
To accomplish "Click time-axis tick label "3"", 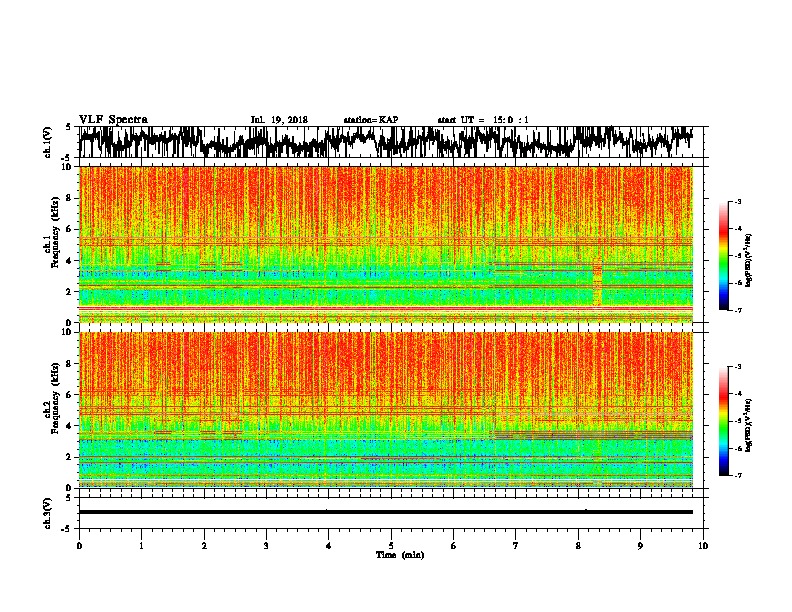I will coord(266,546).
